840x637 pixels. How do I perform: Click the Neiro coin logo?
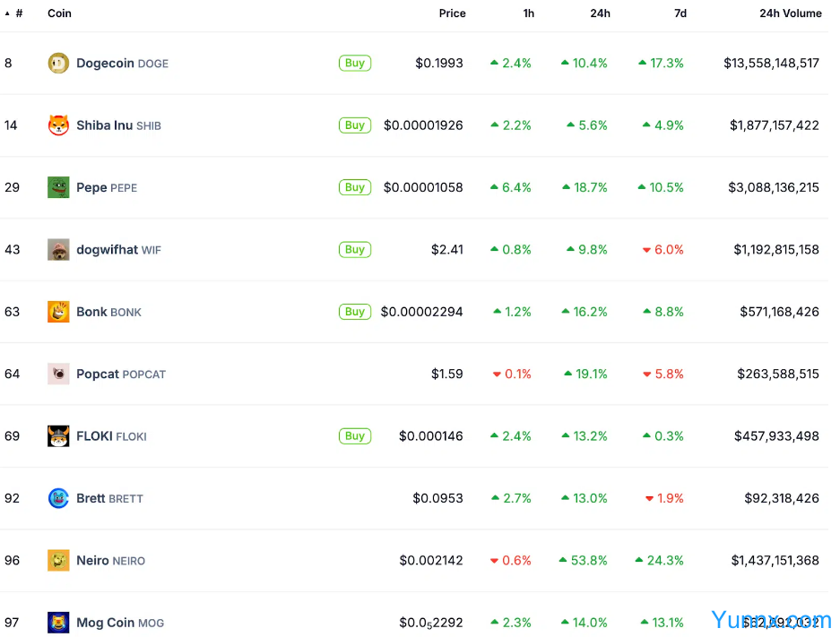(58, 560)
